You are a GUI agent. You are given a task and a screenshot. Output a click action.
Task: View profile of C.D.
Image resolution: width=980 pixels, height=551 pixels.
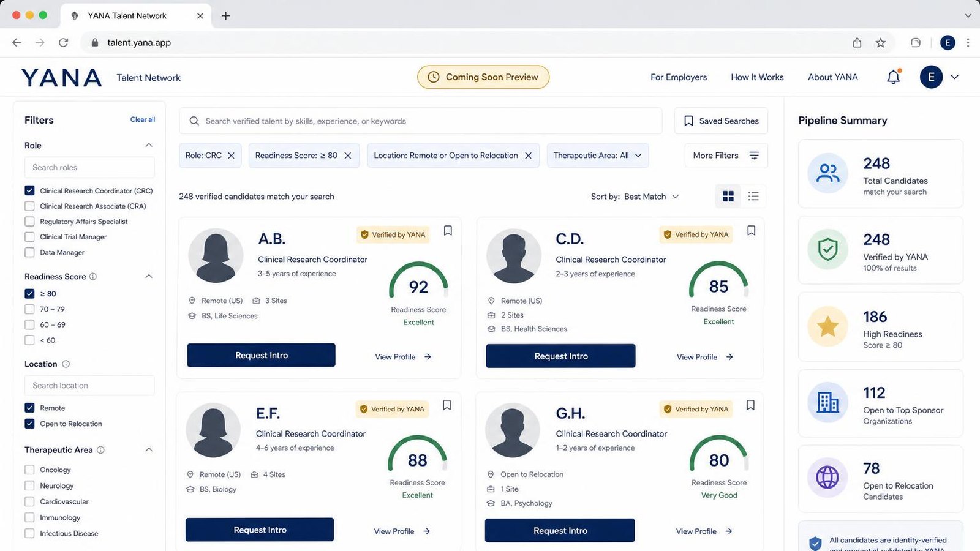(705, 357)
